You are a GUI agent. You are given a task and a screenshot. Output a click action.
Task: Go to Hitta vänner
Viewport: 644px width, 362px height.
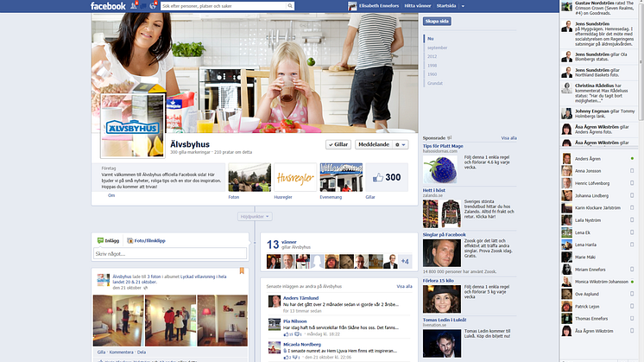pyautogui.click(x=417, y=6)
